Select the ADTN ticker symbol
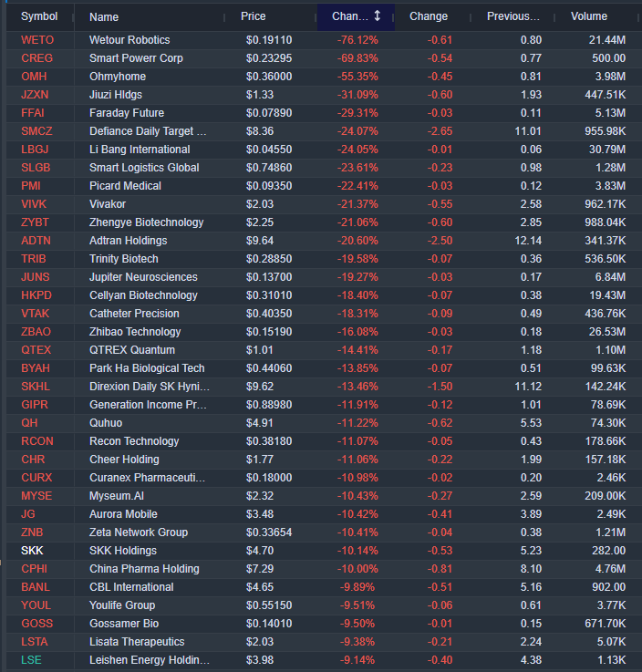642x672 pixels. (x=36, y=241)
